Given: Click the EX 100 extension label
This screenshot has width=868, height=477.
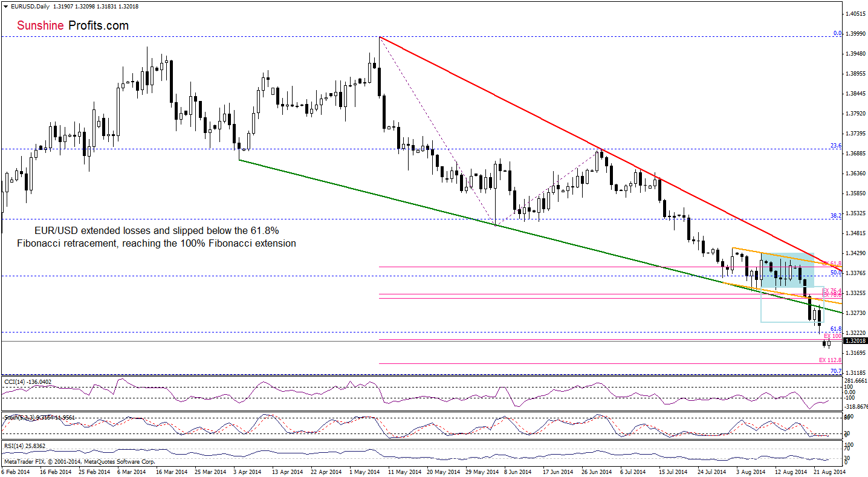Looking at the screenshot, I should click(832, 336).
